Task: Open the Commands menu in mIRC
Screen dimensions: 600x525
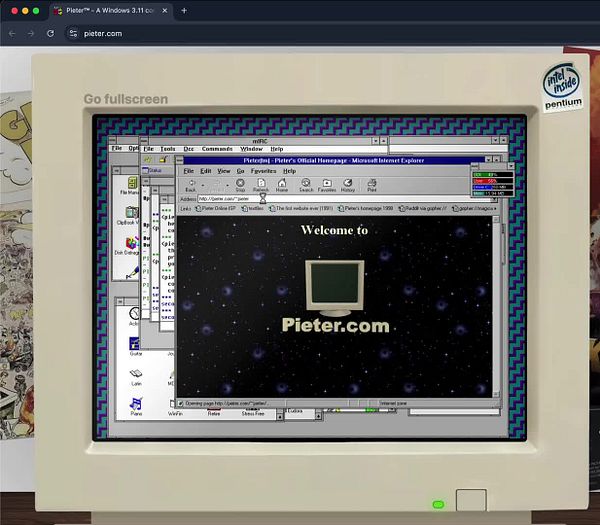Action: [x=217, y=149]
